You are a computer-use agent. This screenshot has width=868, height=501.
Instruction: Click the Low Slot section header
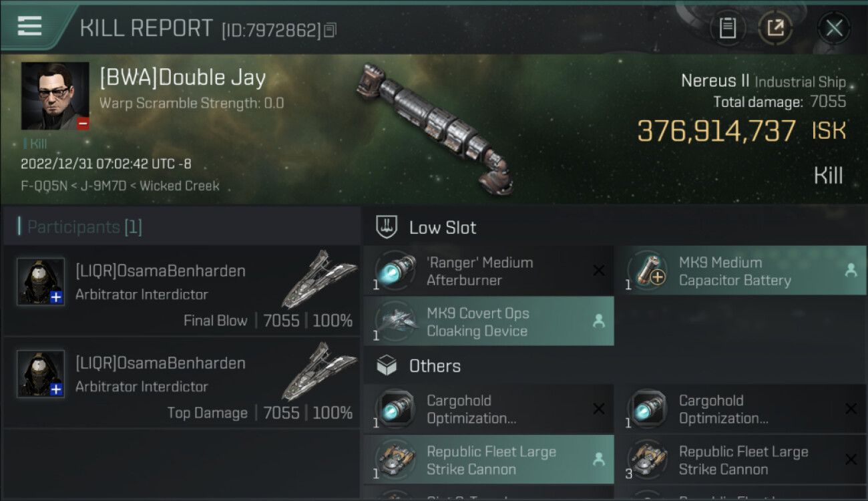[443, 228]
